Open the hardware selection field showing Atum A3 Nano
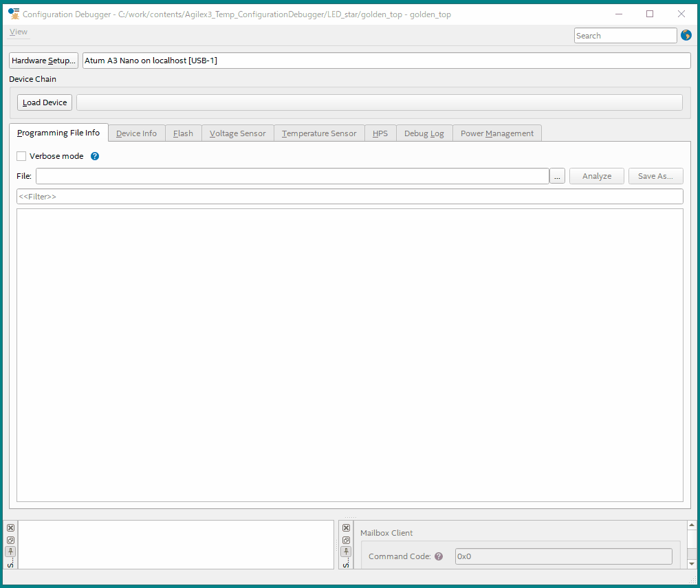Screen dimensions: 700x588 pyautogui.click(x=386, y=61)
